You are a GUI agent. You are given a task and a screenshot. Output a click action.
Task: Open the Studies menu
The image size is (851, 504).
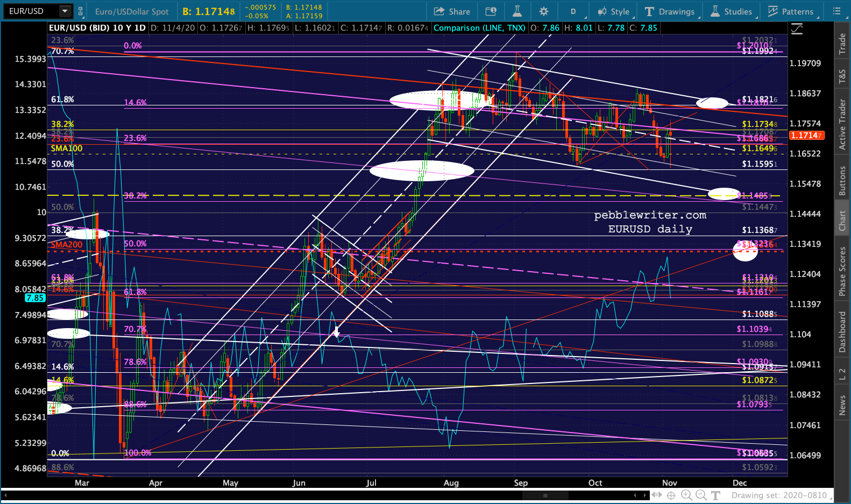731,11
